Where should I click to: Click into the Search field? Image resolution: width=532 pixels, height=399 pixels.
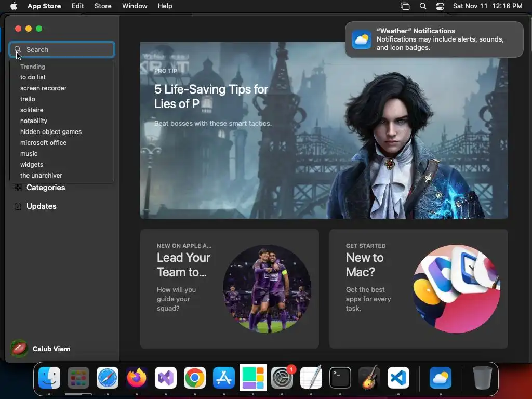[62, 49]
